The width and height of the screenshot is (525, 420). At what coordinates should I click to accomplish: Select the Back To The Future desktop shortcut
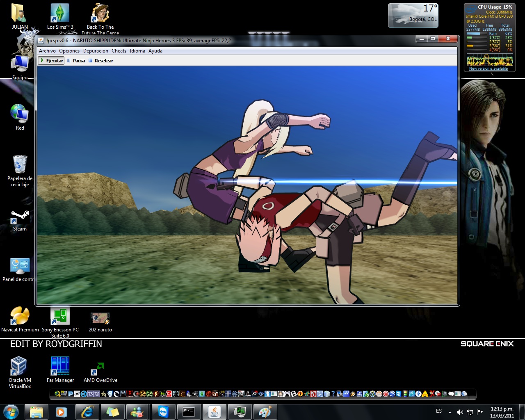pyautogui.click(x=100, y=19)
